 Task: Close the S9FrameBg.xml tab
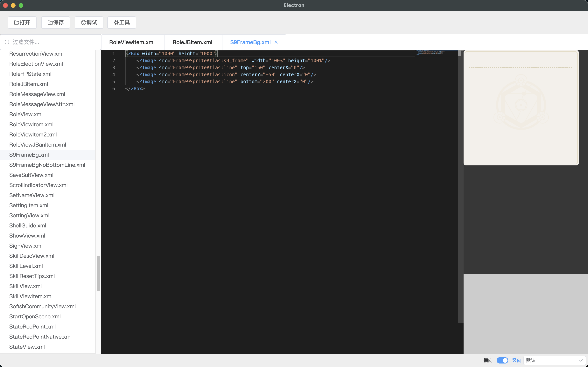[x=276, y=42]
